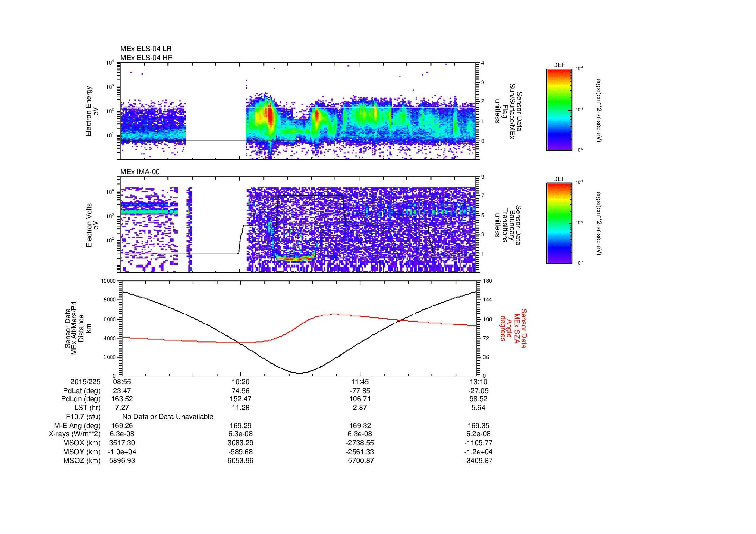756x534 pixels.
Task: Click the 10-7 label on second colorbar
Action: [579, 263]
